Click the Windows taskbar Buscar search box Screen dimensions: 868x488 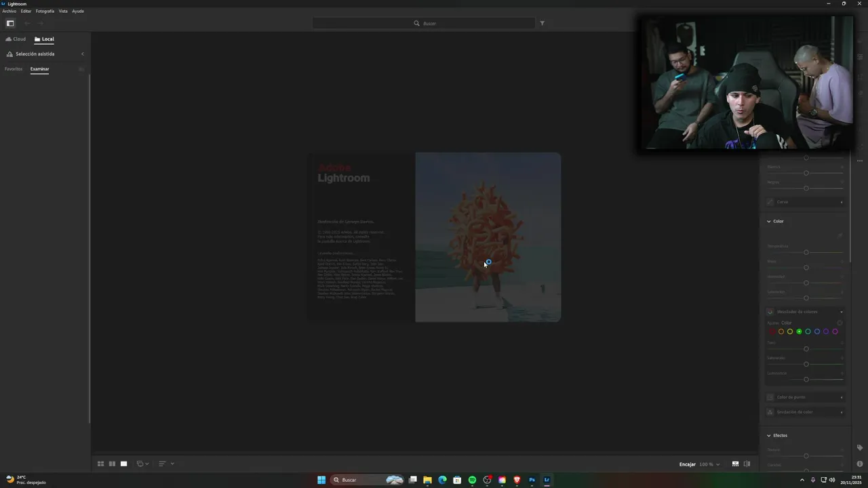coord(368,480)
